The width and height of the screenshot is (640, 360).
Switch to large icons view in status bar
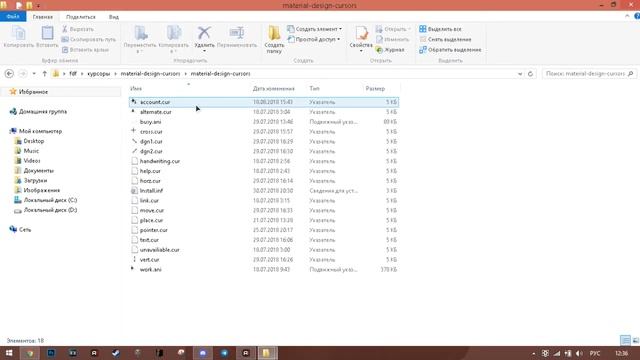[x=636, y=340]
